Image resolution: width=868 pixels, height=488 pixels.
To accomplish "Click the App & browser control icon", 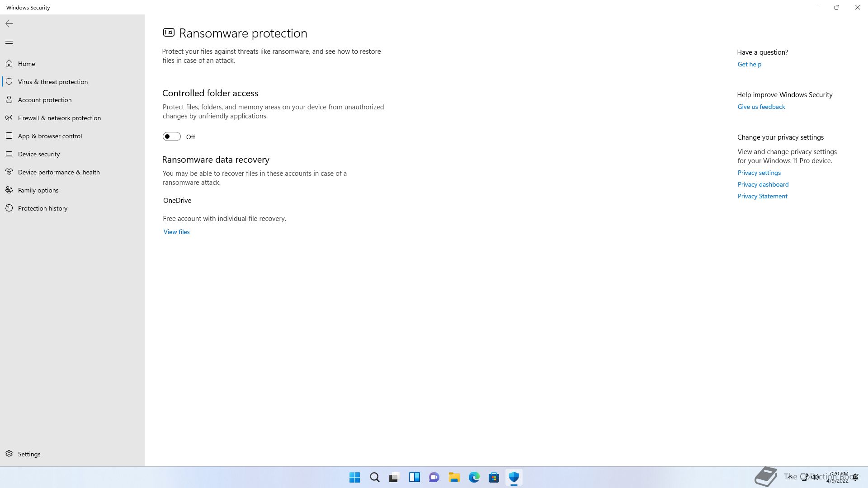I will pyautogui.click(x=9, y=136).
